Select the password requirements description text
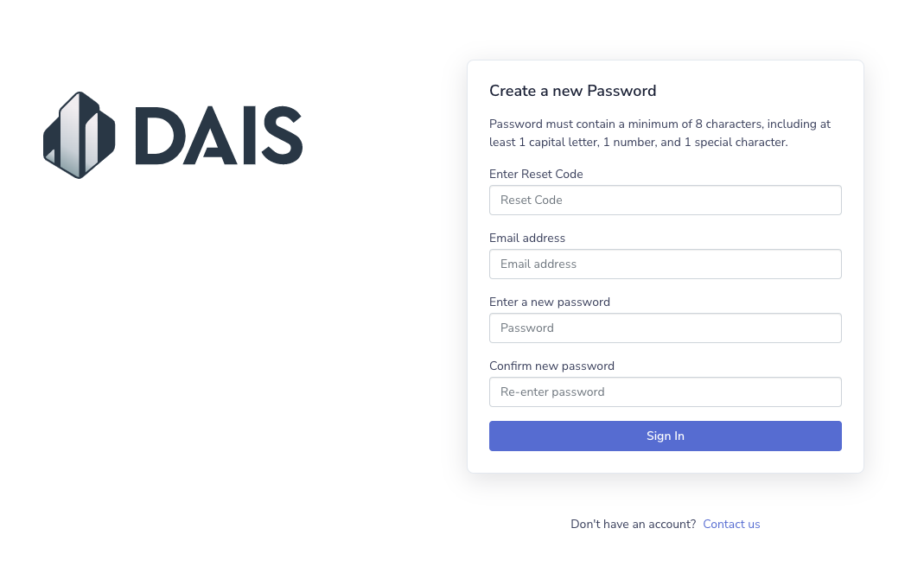The width and height of the screenshot is (924, 573). tap(660, 133)
